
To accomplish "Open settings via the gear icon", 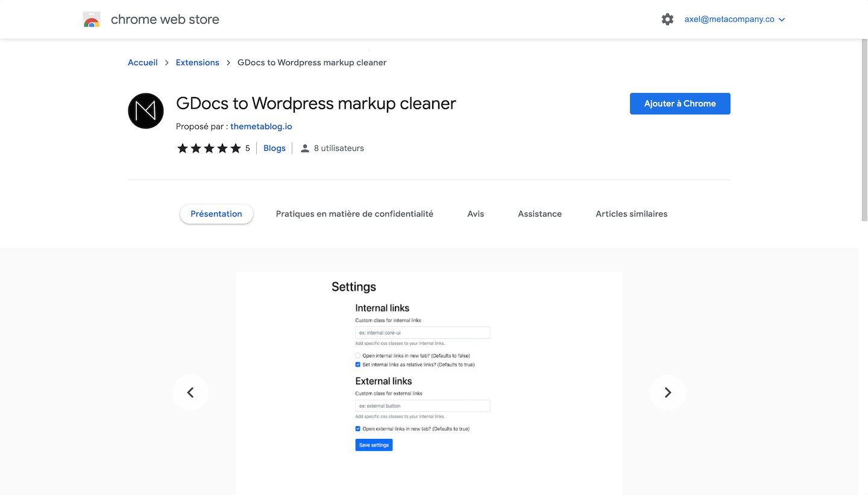I will (667, 19).
